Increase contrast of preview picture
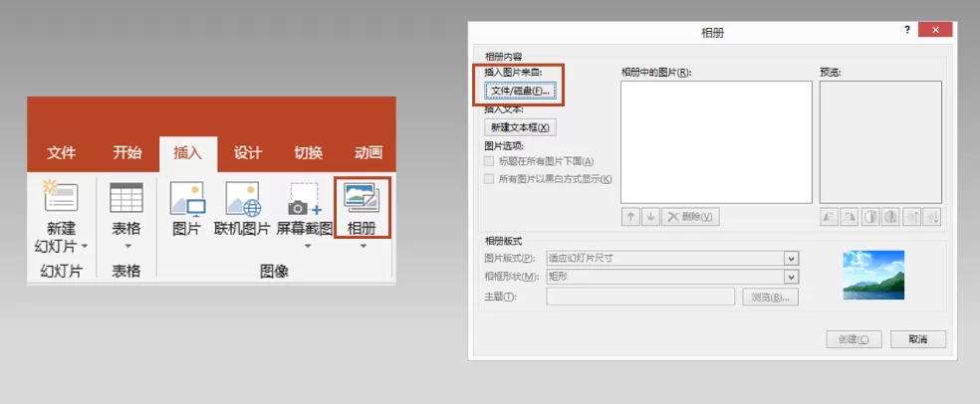Viewport: 980px width, 404px height. click(870, 217)
